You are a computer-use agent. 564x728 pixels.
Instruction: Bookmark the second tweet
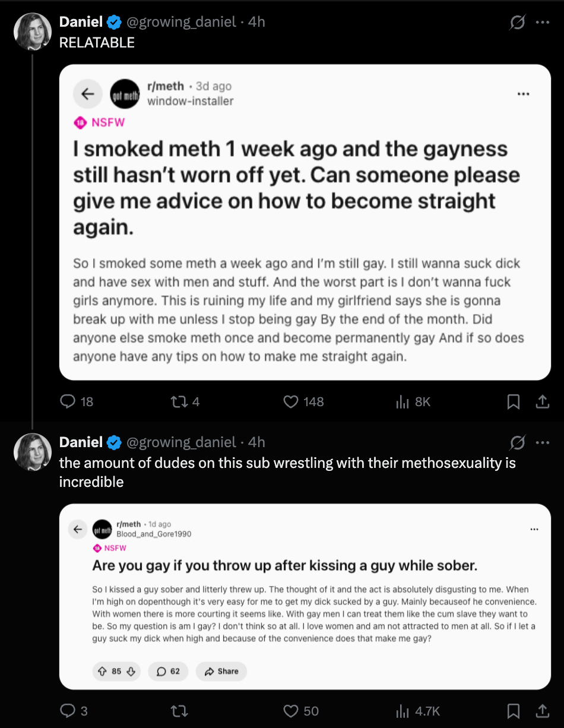click(x=514, y=711)
